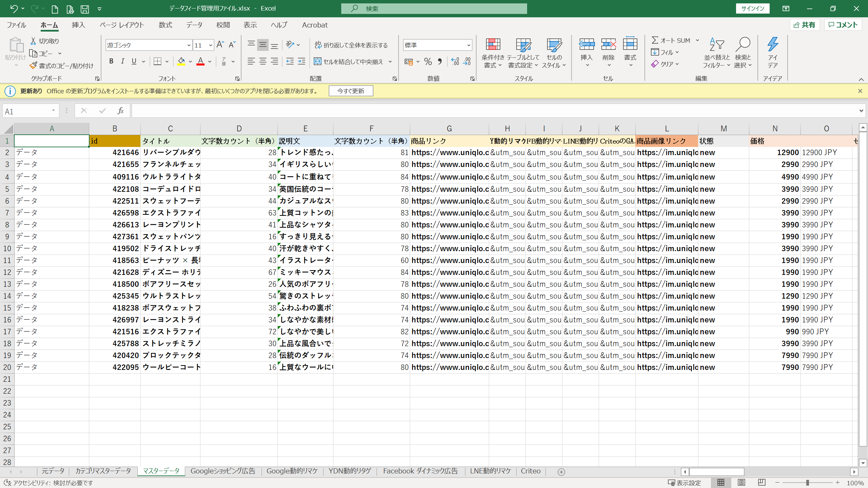Toggle wrap text (折り返して全体を表示する)
The height and width of the screenshot is (488, 868).
(x=351, y=45)
